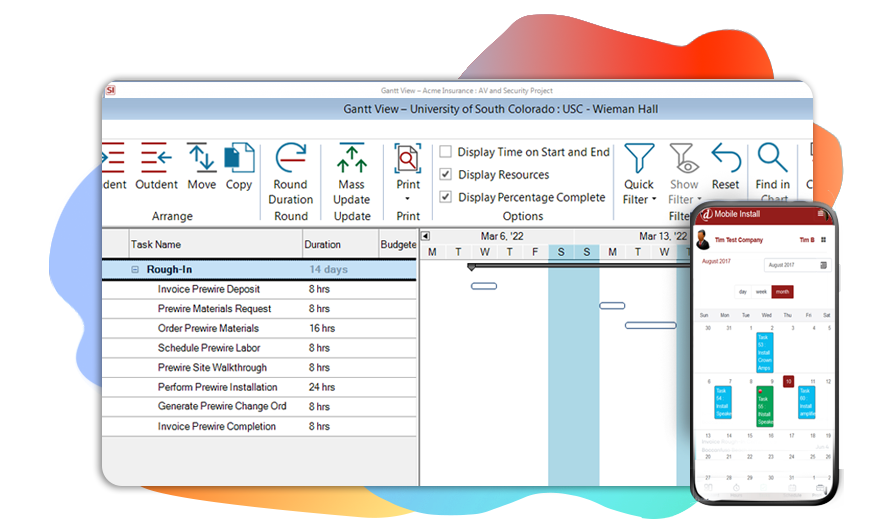Tap Task 53 Install Crown Amps event
Screen dimensions: 872x525
point(764,353)
